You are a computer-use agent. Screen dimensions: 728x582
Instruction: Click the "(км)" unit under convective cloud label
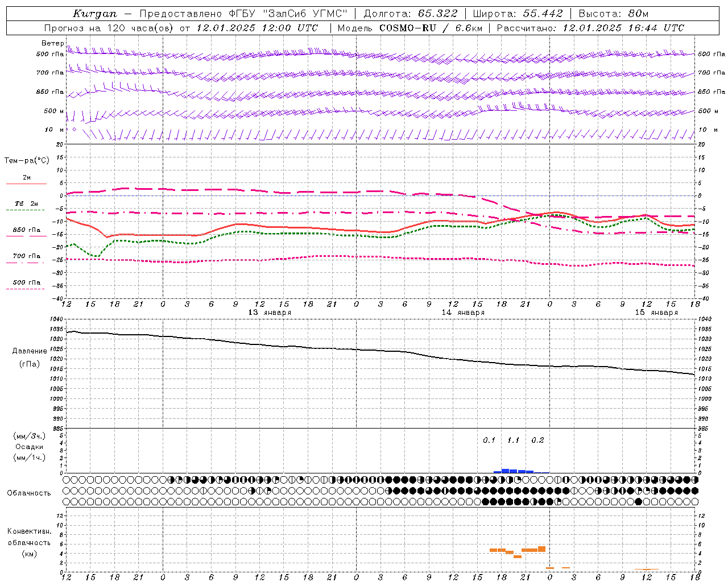[30, 554]
